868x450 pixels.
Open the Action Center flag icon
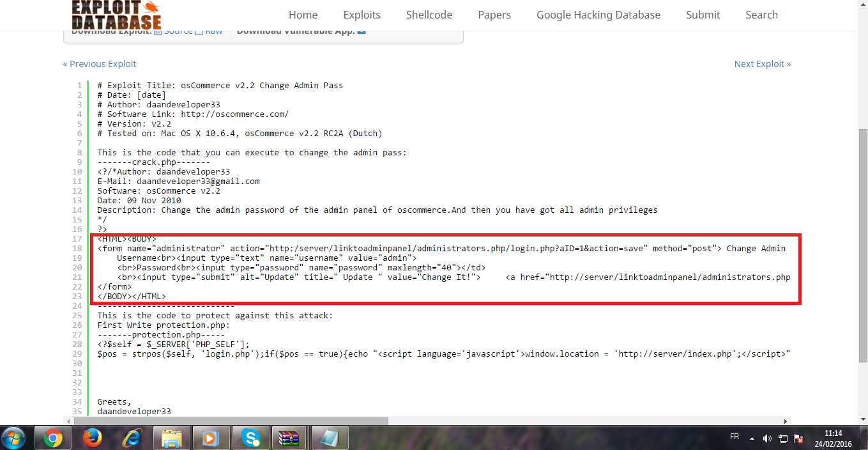pyautogui.click(x=798, y=438)
